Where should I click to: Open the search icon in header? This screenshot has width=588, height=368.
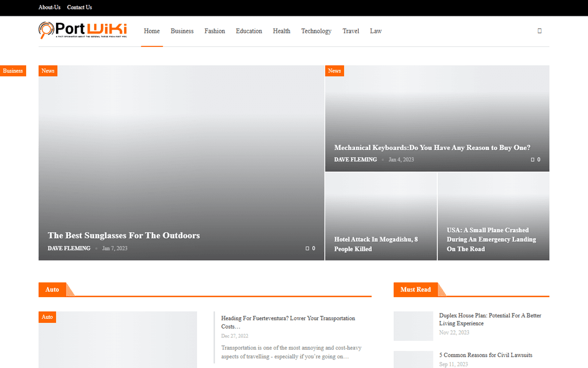tap(540, 31)
